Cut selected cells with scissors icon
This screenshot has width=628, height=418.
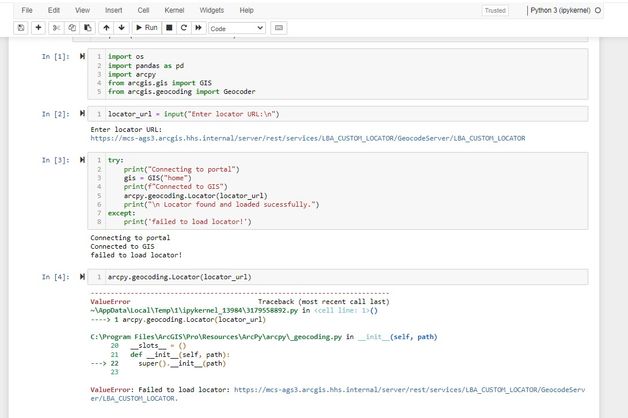click(57, 27)
